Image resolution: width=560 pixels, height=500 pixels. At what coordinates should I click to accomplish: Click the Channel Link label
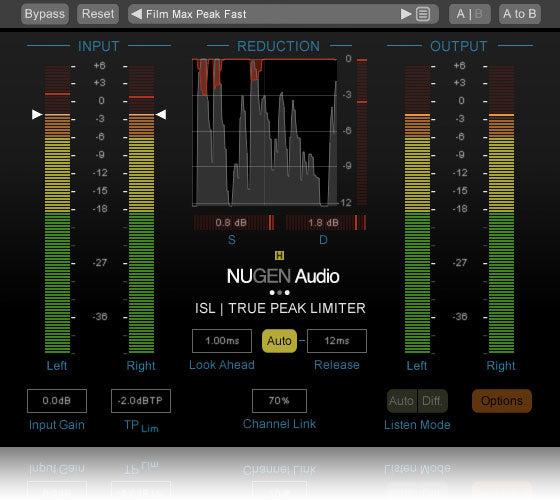(279, 424)
